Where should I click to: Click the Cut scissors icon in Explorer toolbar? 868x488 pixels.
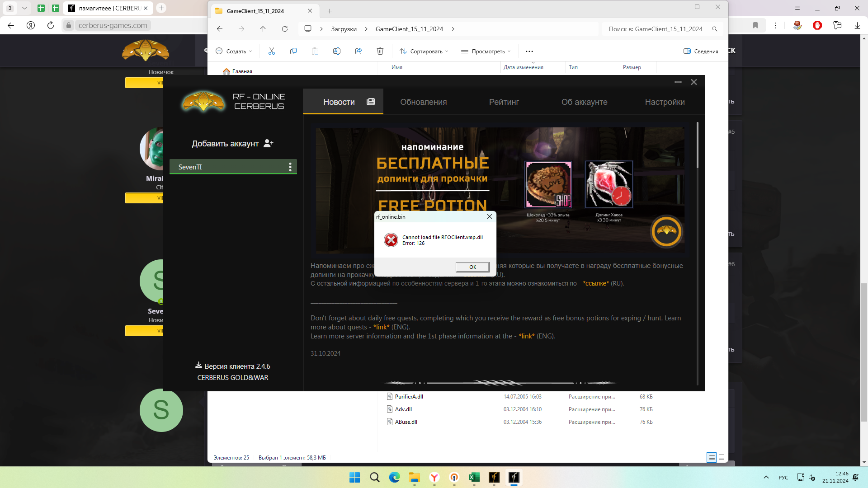click(x=272, y=52)
